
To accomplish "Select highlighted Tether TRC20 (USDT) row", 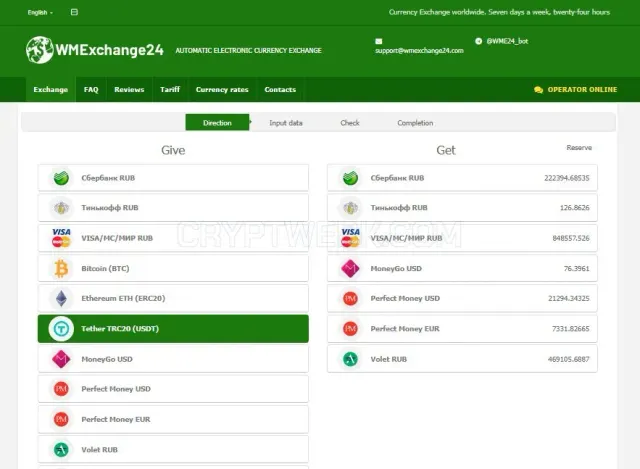I will (x=173, y=329).
